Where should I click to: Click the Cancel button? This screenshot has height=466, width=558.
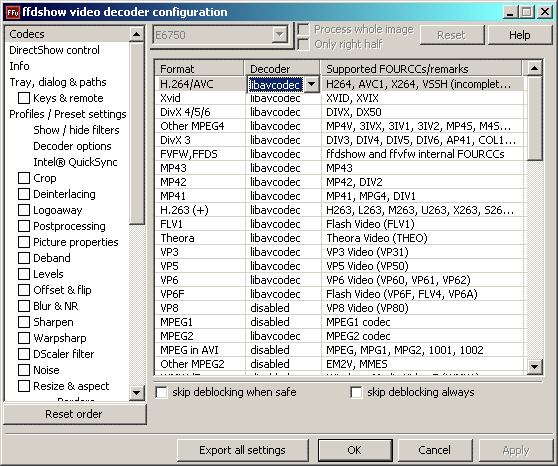435,450
